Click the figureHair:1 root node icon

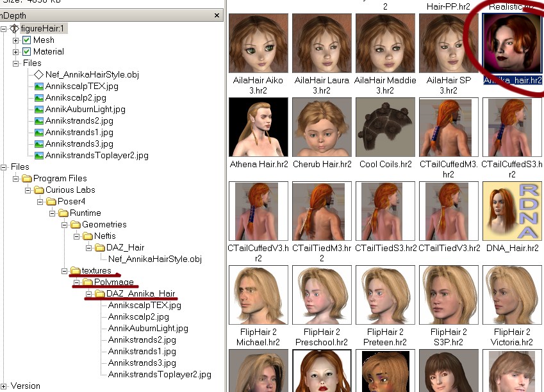click(14, 29)
